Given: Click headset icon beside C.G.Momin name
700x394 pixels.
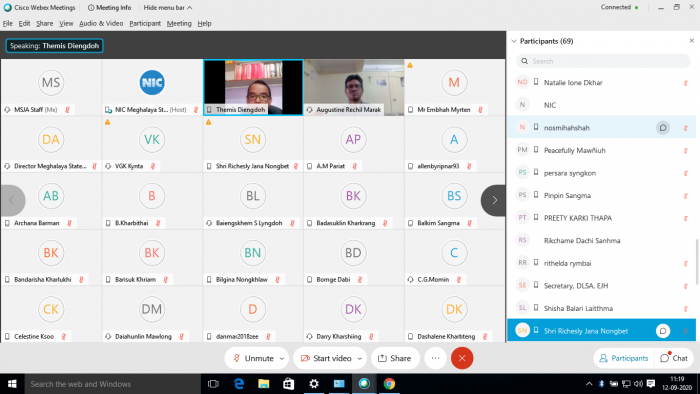Looking at the screenshot, I should (x=410, y=280).
